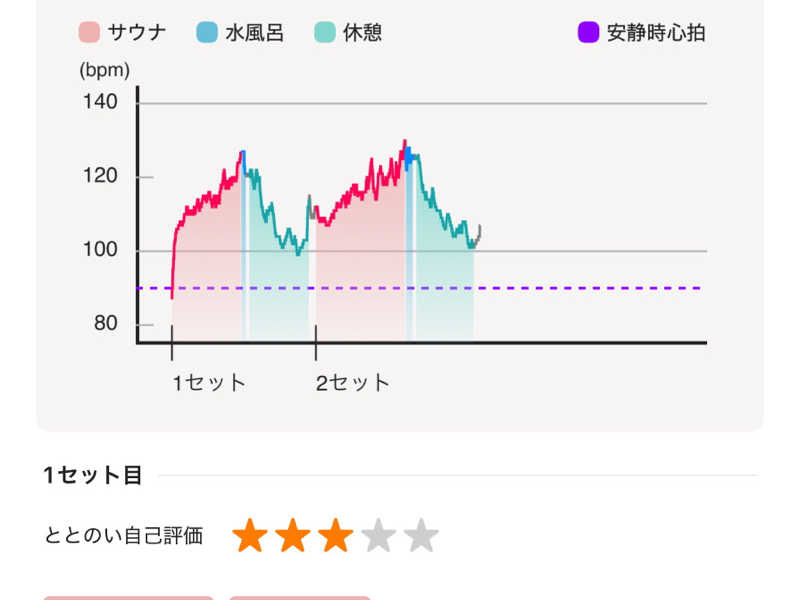Click the first set's blue water-bath band
The image size is (800, 600).
tap(244, 245)
